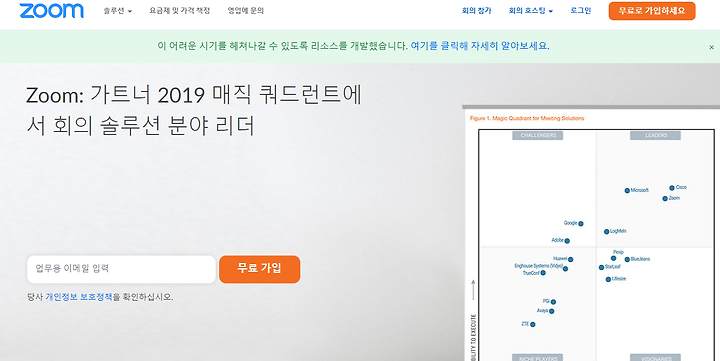Screen dimensions: 720x361
Task: Click the StarLeaf label in the chart
Action: [613, 267]
